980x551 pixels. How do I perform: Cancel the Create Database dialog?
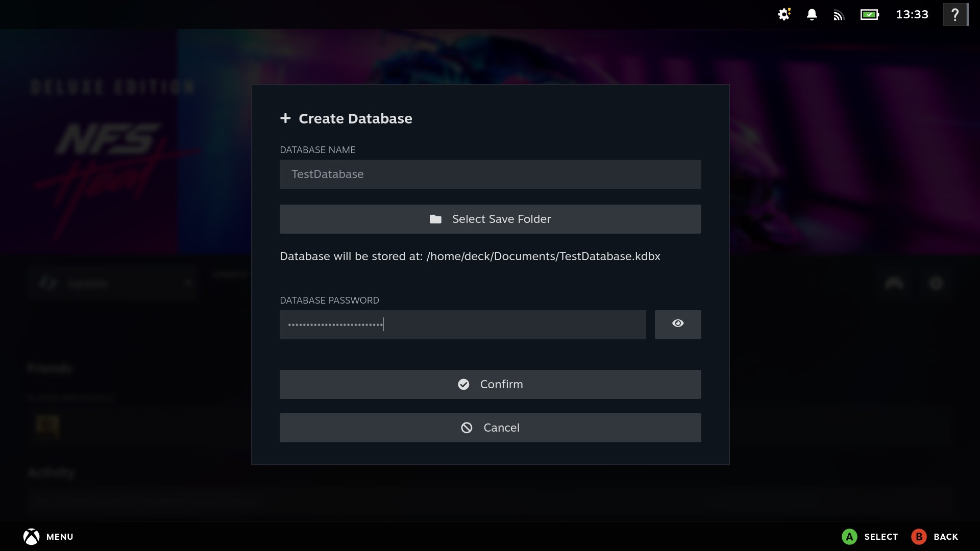(490, 428)
